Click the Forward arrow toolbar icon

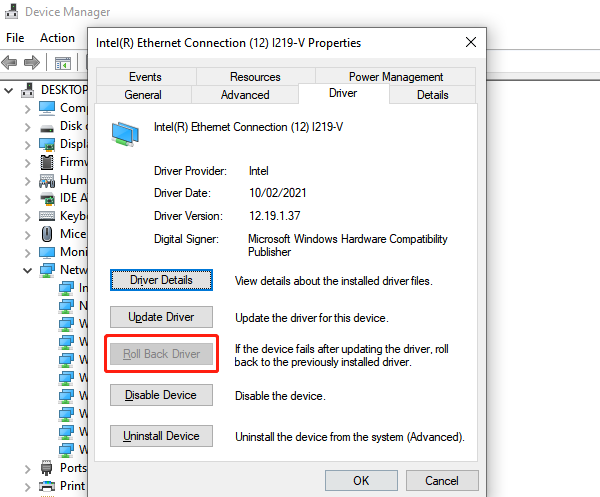[x=32, y=62]
